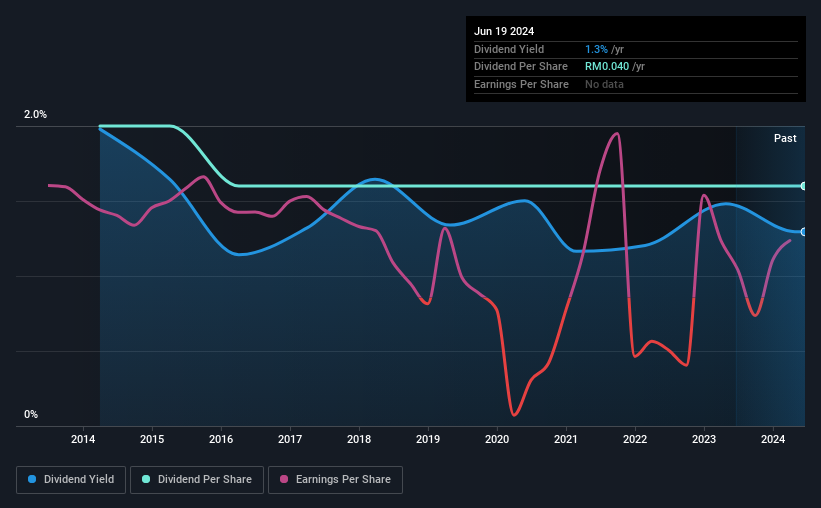Select the 2024 x-axis label
The width and height of the screenshot is (821, 508).
click(773, 439)
